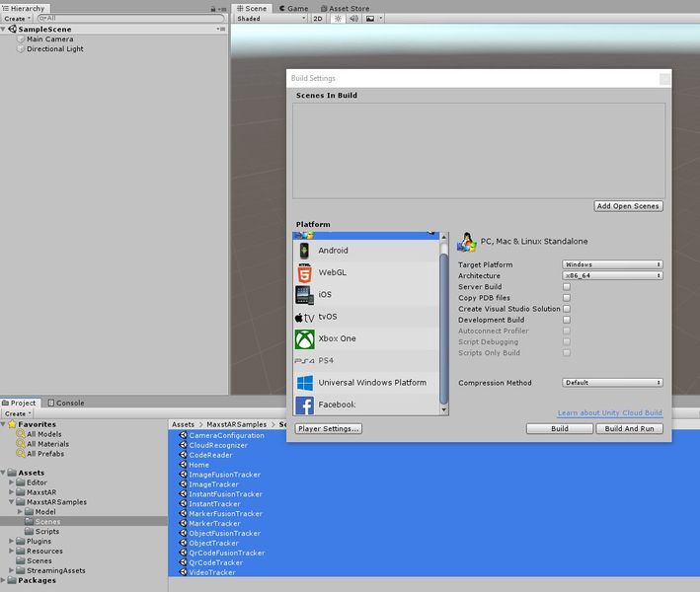The image size is (700, 592).
Task: Click the All Prefabs search icon
Action: click(20, 454)
